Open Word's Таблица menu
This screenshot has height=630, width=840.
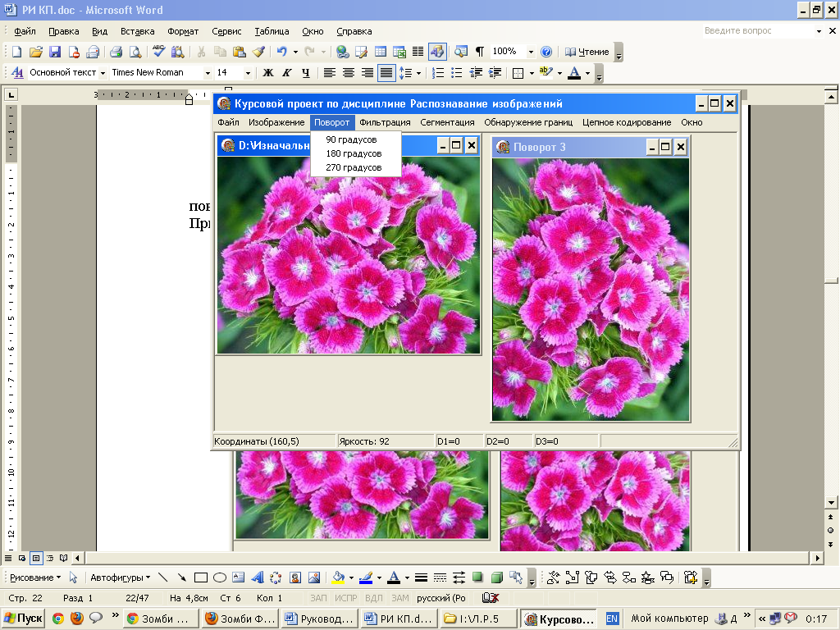coord(272,32)
